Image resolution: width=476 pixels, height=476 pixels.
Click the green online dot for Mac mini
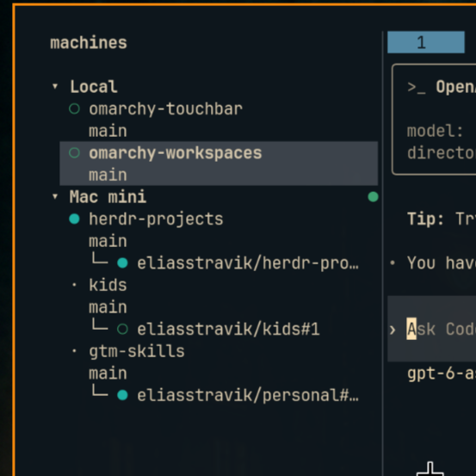(x=373, y=197)
